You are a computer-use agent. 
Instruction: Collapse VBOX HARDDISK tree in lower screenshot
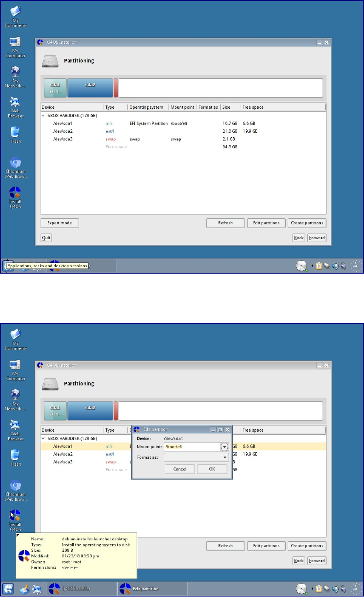point(44,439)
